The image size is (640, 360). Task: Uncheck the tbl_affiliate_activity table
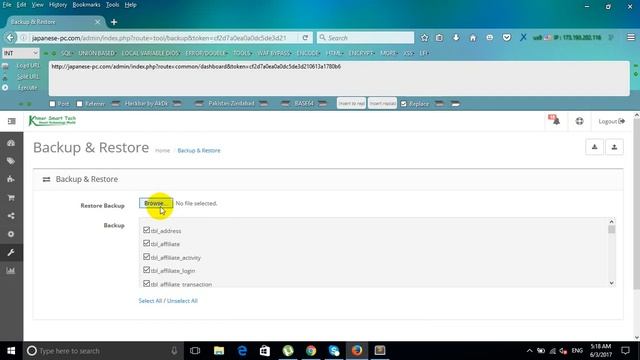[x=147, y=257]
